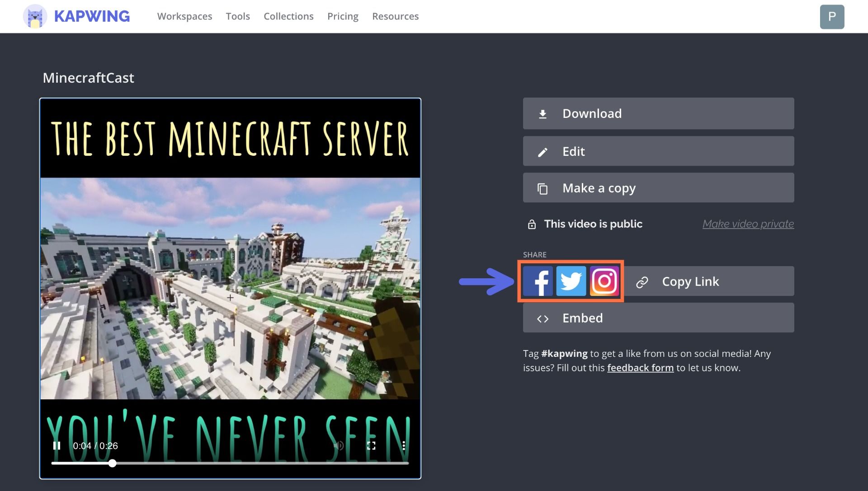Go to Collections page
The height and width of the screenshot is (491, 868).
pos(288,17)
